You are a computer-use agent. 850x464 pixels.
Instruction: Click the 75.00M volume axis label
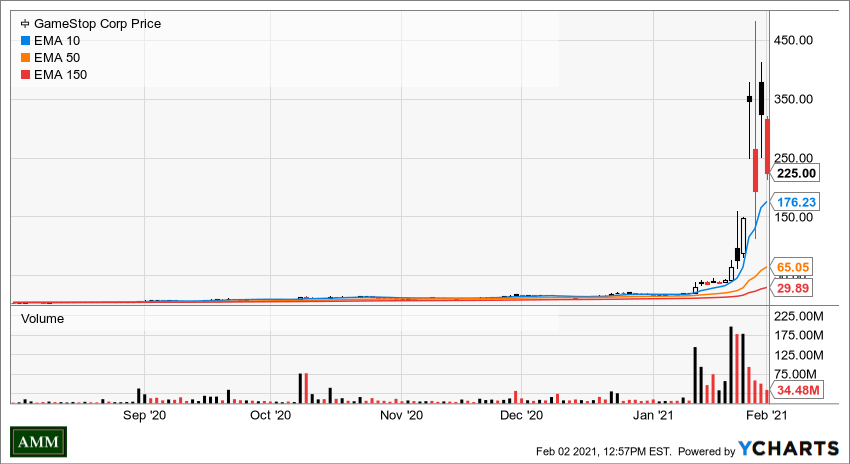(x=795, y=374)
